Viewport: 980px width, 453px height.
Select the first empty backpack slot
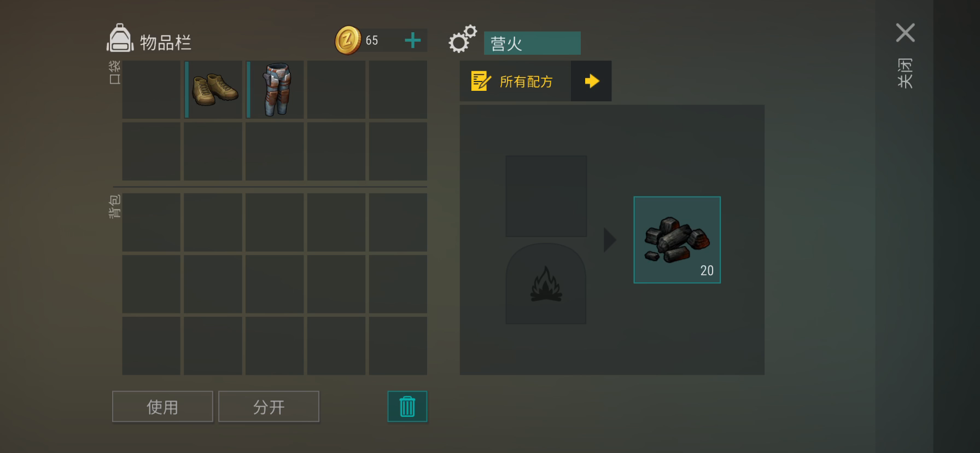151,222
